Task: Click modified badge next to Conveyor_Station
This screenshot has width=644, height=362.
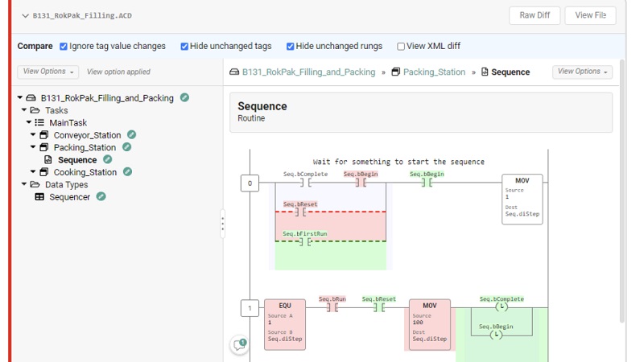Action: [x=131, y=134]
